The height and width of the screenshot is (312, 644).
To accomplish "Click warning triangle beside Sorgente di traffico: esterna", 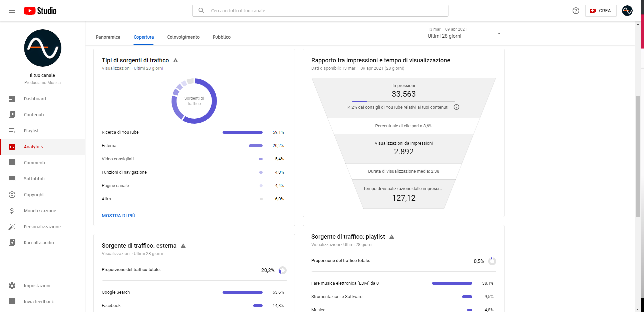I will [183, 246].
